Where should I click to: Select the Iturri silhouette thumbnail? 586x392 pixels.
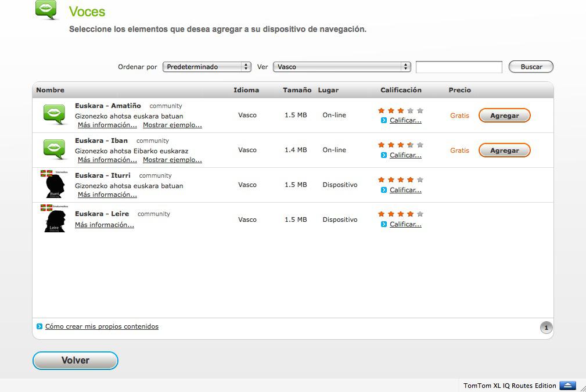pyautogui.click(x=55, y=184)
